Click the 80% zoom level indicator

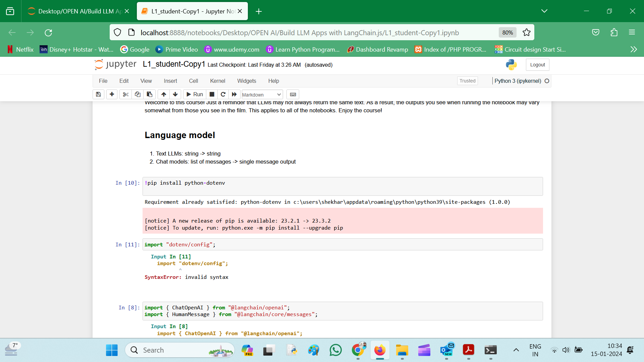(x=507, y=33)
